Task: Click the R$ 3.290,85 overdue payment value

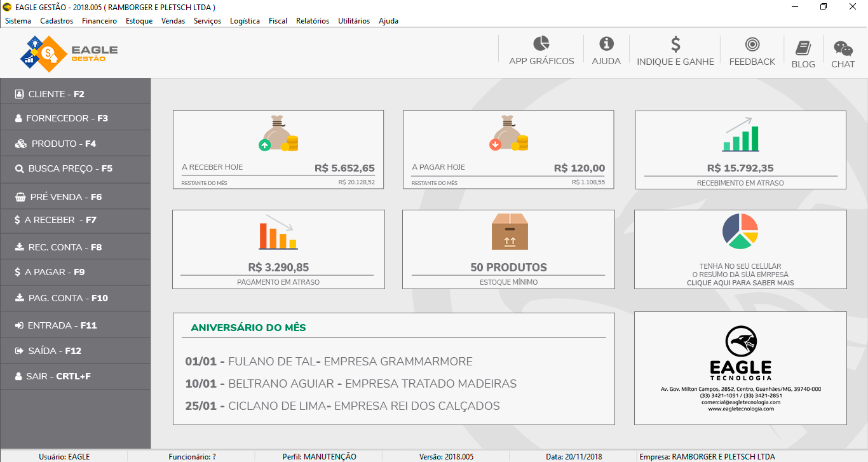Action: point(278,268)
